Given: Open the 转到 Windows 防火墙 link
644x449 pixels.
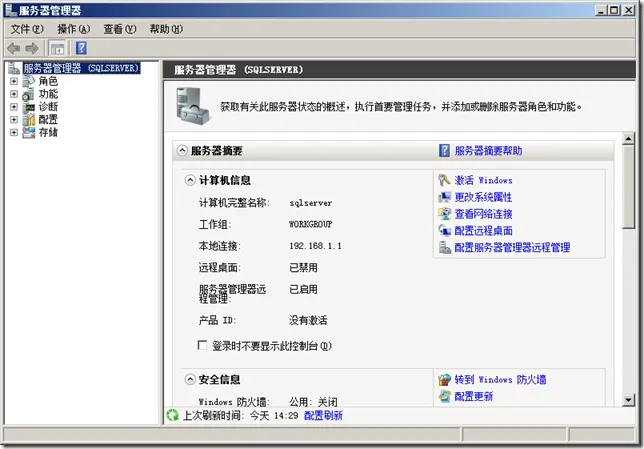Looking at the screenshot, I should 500,380.
